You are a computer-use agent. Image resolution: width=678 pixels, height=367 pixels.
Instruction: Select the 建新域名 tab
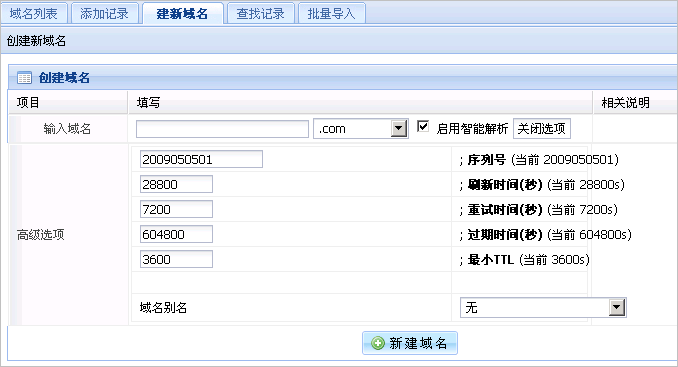(x=182, y=13)
